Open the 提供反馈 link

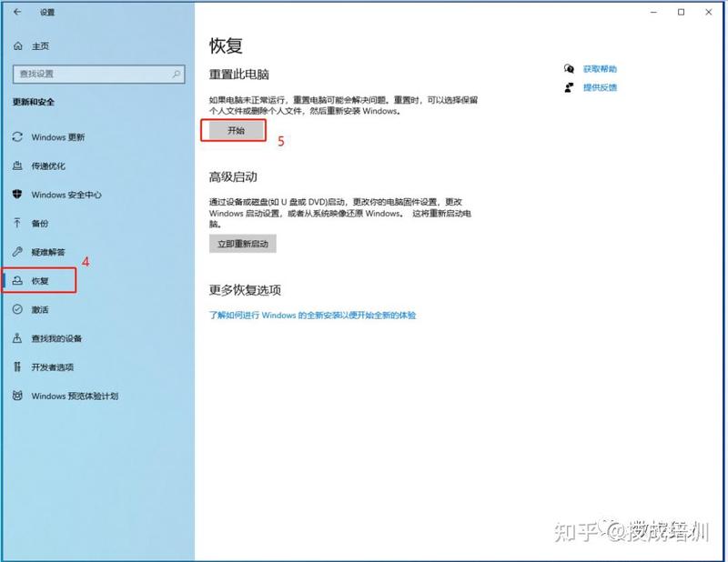pos(600,87)
